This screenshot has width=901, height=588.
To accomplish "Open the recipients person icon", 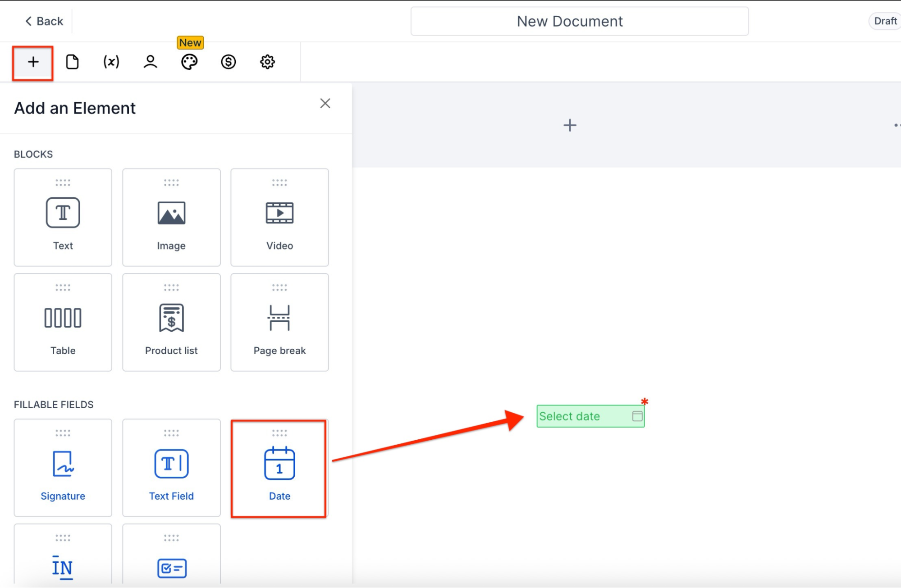I will 150,62.
